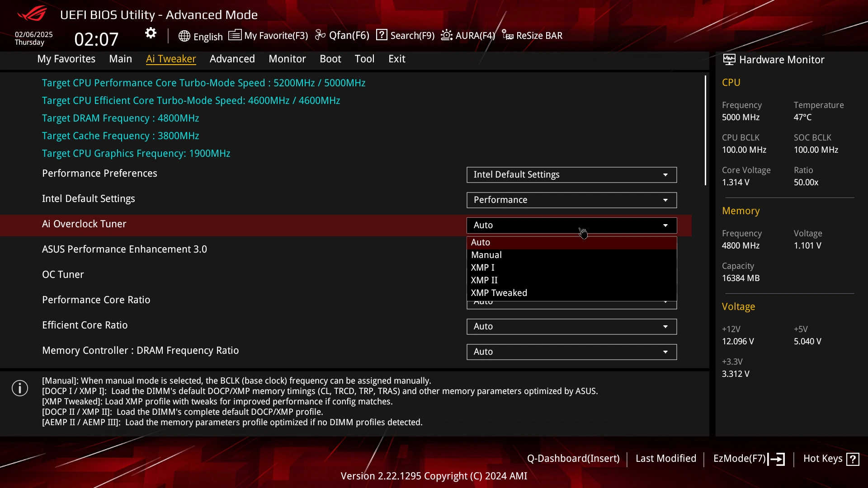
Task: Click Last Modified
Action: (666, 459)
